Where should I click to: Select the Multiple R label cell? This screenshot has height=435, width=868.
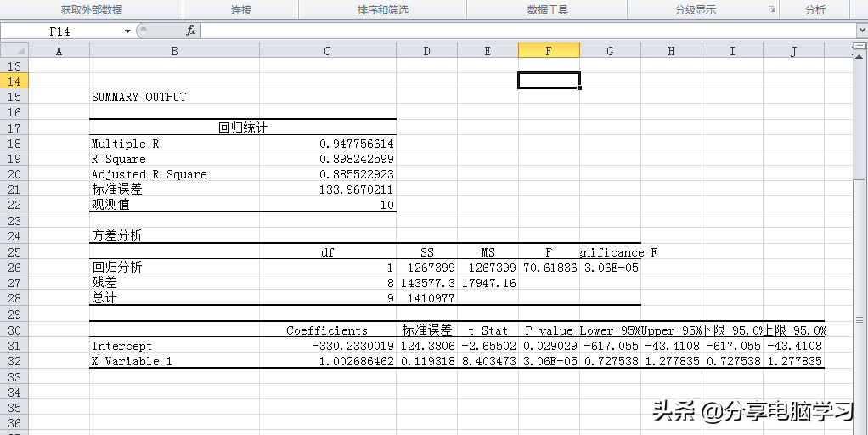pos(174,144)
